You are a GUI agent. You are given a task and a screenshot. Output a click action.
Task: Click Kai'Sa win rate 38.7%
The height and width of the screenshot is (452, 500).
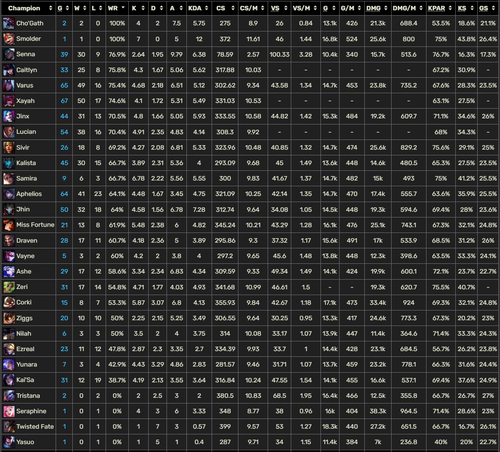(x=117, y=380)
